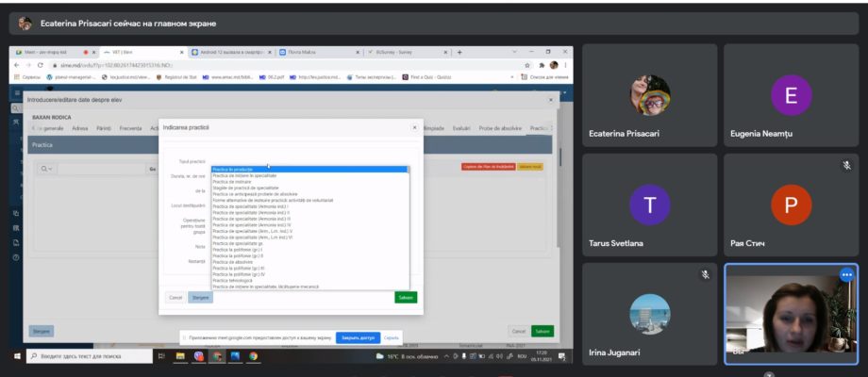Open the Chrome icon in the taskbar

253,356
